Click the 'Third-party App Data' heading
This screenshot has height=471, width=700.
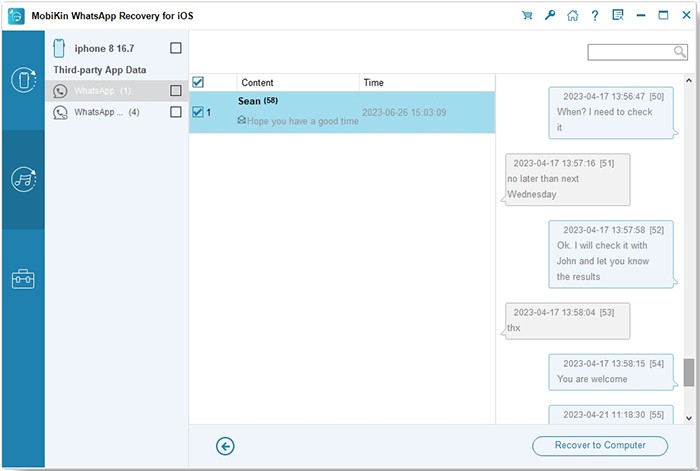coord(100,70)
